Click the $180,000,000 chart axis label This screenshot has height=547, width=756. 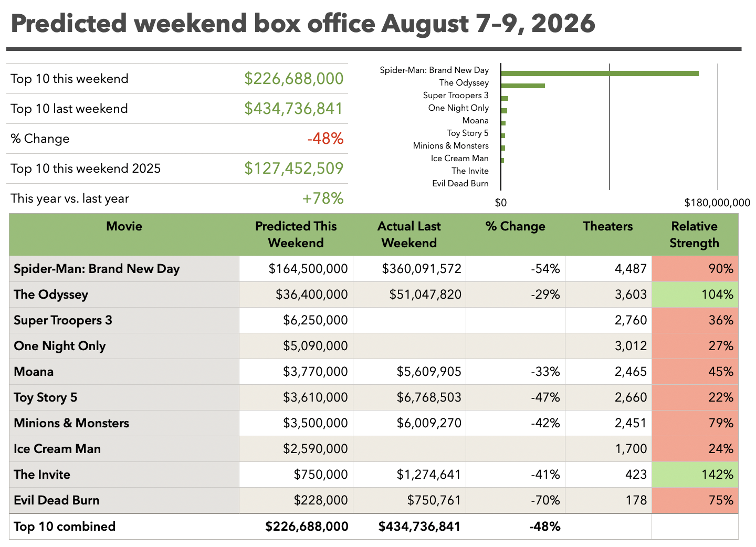click(x=717, y=203)
